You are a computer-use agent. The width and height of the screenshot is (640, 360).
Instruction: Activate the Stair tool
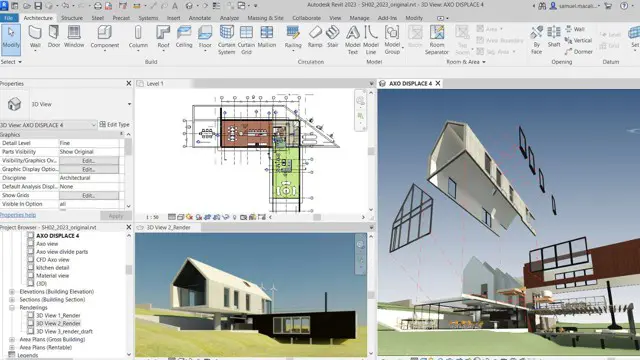(333, 37)
